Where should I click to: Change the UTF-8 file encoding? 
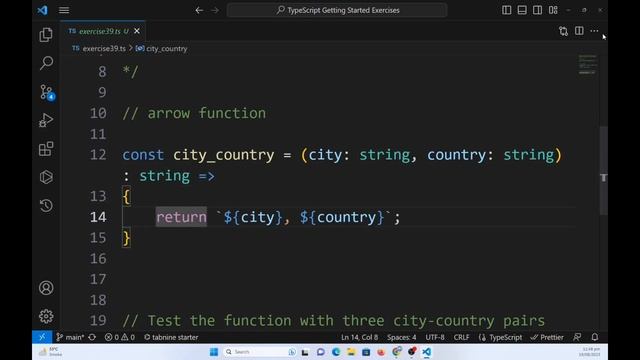[435, 337]
